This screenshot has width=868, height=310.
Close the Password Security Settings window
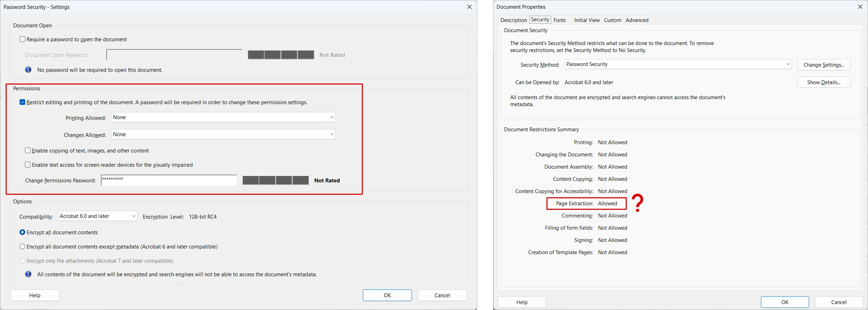469,7
